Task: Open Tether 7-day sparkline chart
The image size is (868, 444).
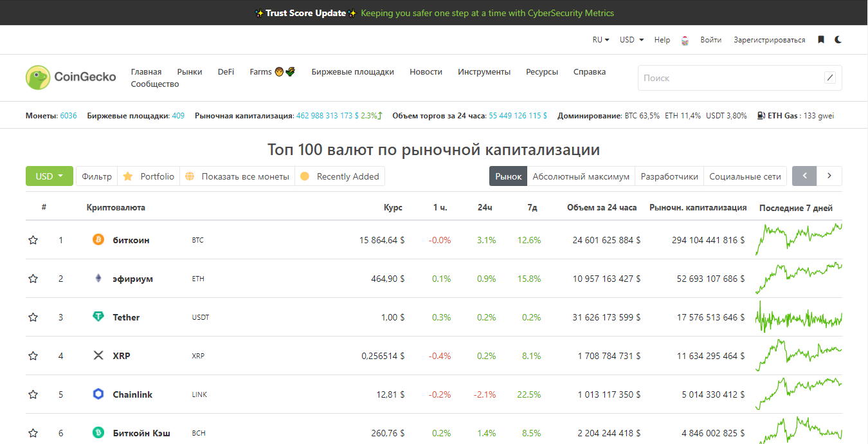Action: (x=799, y=317)
